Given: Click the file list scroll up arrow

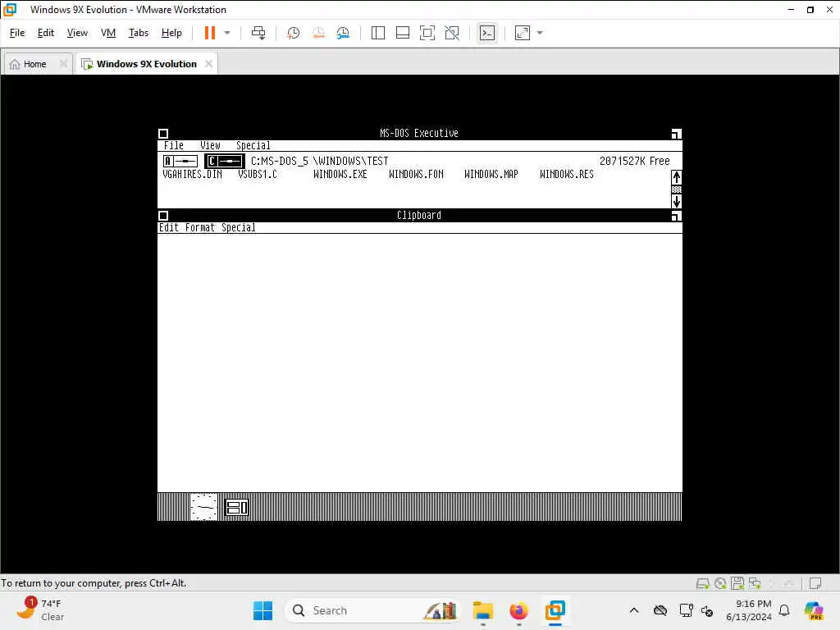Looking at the screenshot, I should (677, 177).
